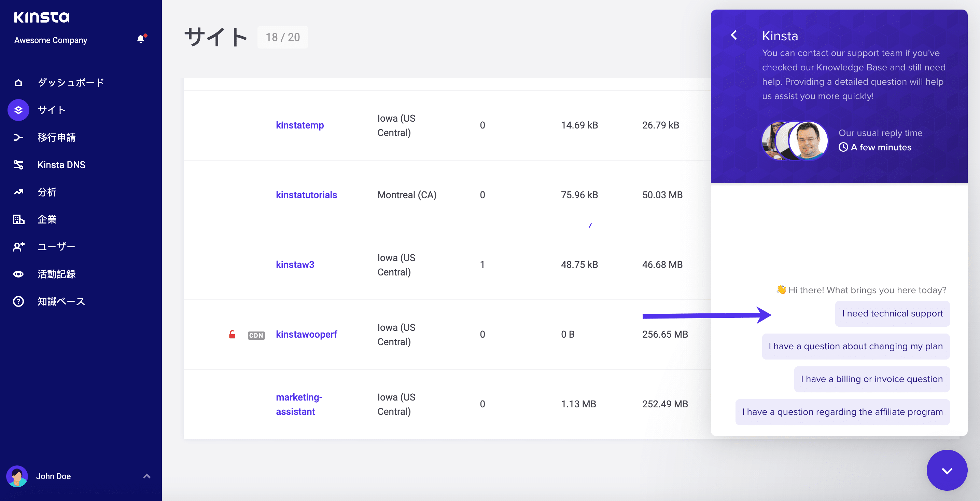
Task: Click the activity log eye icon
Action: [x=18, y=274]
